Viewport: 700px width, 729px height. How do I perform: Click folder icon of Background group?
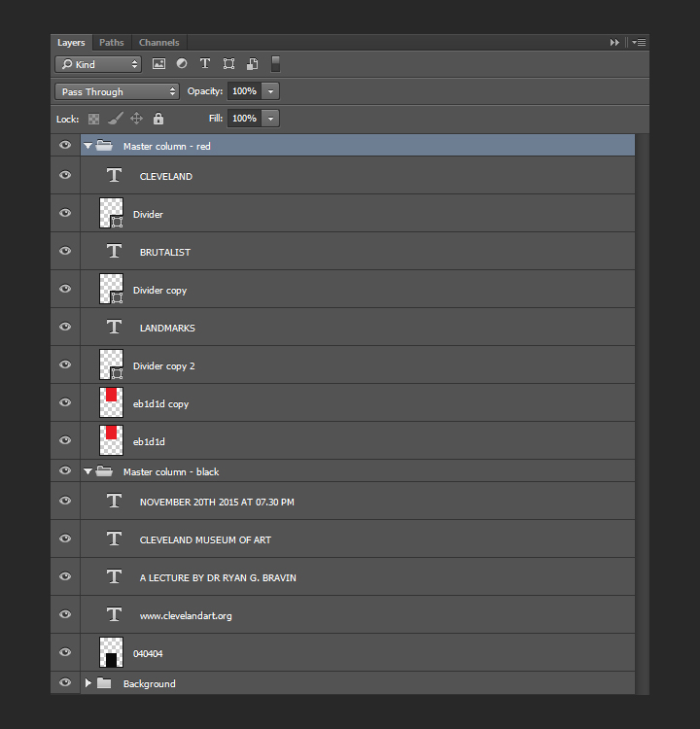(104, 683)
